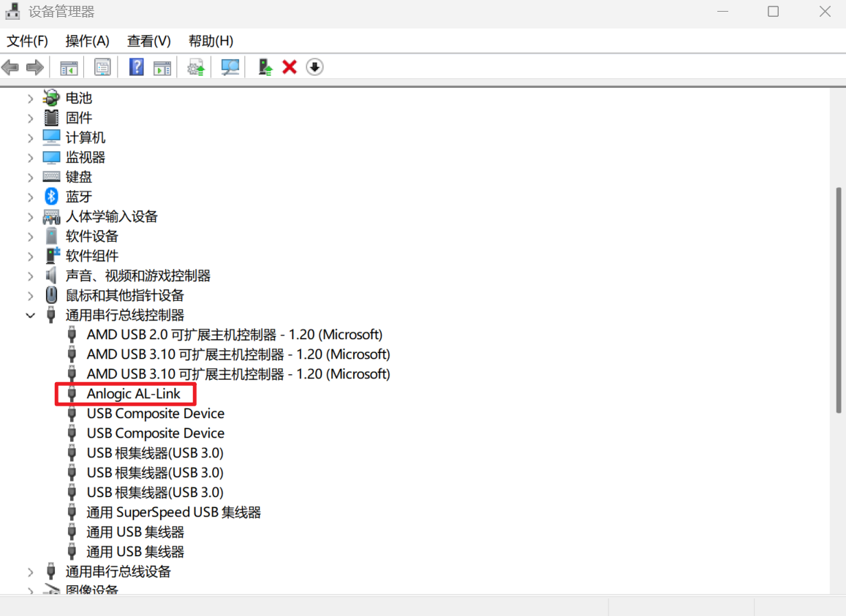
Task: Select the third USB 根集线器(USB 3.0)
Action: point(155,493)
